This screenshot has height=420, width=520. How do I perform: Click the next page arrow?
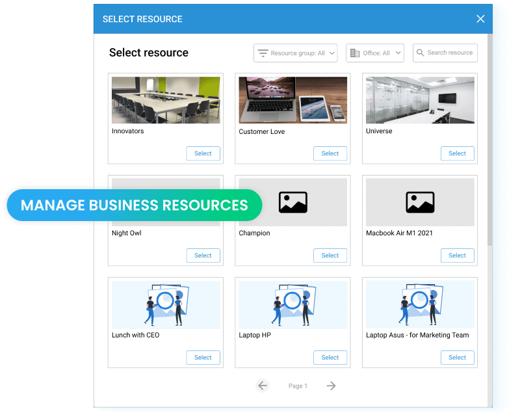pos(331,386)
